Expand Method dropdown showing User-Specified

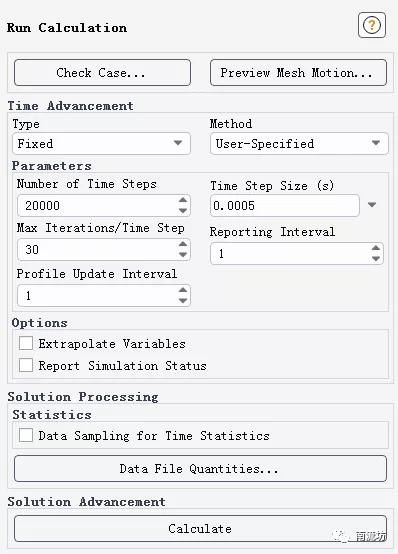point(299,143)
